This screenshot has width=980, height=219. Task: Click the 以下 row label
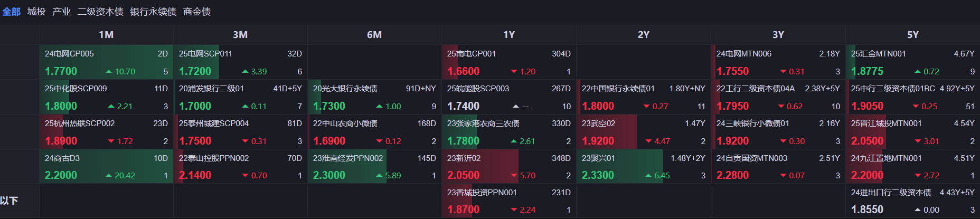10,201
